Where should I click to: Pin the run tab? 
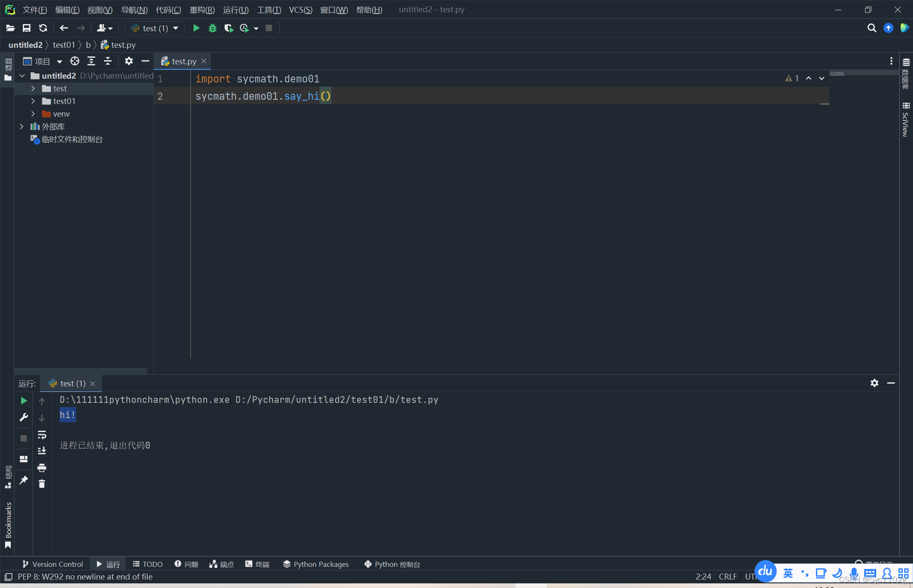24,480
